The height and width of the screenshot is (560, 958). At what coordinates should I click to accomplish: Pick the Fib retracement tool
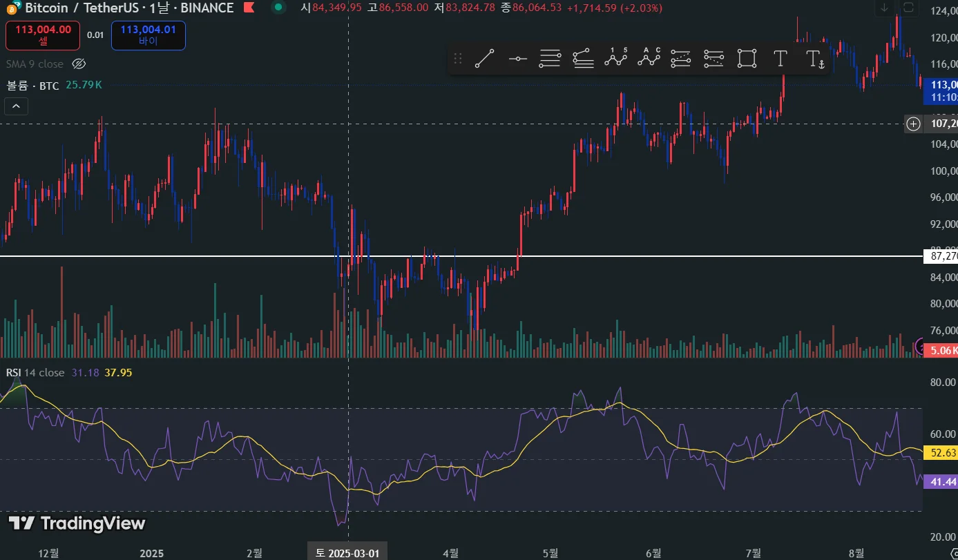pyautogui.click(x=550, y=59)
